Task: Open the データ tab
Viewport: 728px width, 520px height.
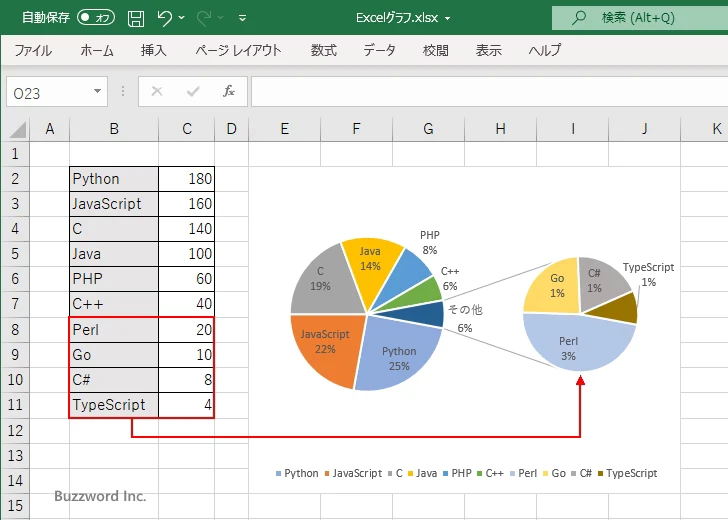Action: [379, 50]
